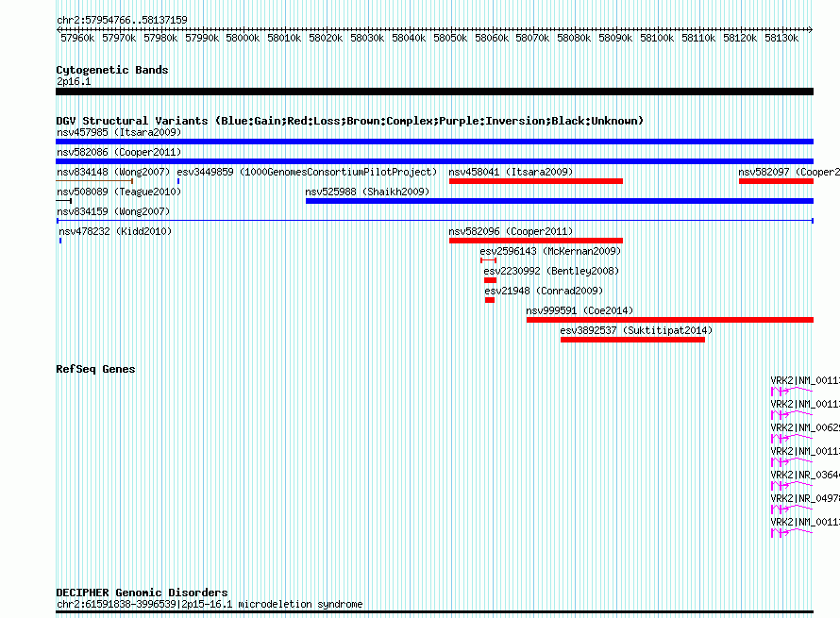Image resolution: width=840 pixels, height=618 pixels.
Task: Click black bracket glyph under nsv508089
Action: (x=64, y=201)
